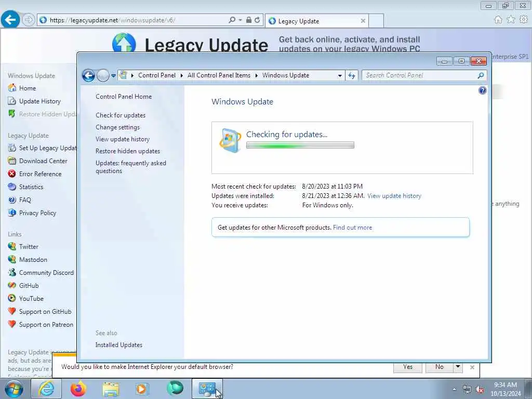The height and width of the screenshot is (399, 532).
Task: Click Yes to make IE default browser
Action: click(408, 367)
